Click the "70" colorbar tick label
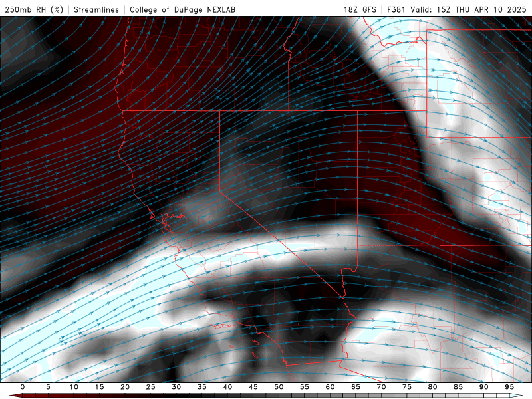The width and height of the screenshot is (532, 399). [381, 387]
